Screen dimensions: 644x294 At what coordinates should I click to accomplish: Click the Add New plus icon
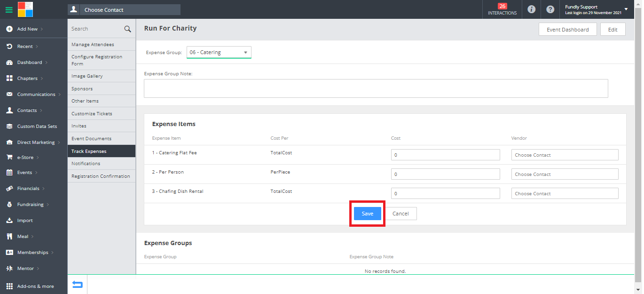[x=9, y=29]
